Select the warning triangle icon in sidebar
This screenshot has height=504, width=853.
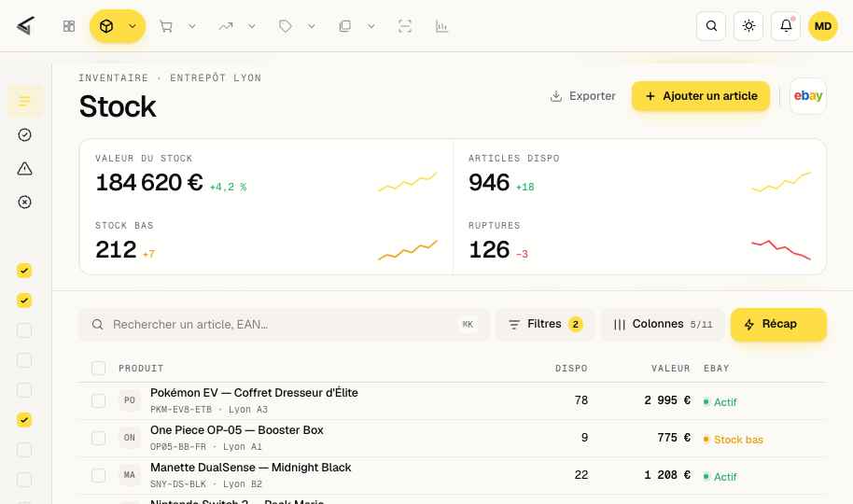click(x=24, y=169)
